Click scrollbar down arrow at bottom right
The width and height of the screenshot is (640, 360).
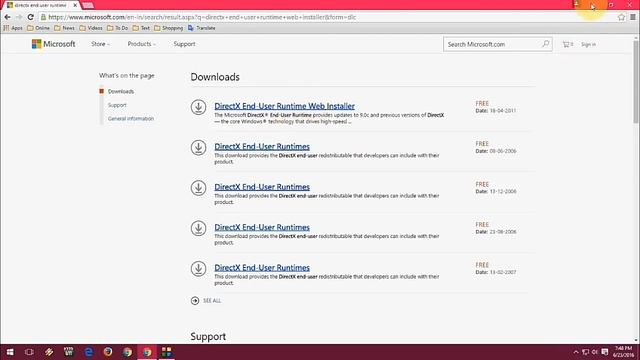[x=636, y=340]
